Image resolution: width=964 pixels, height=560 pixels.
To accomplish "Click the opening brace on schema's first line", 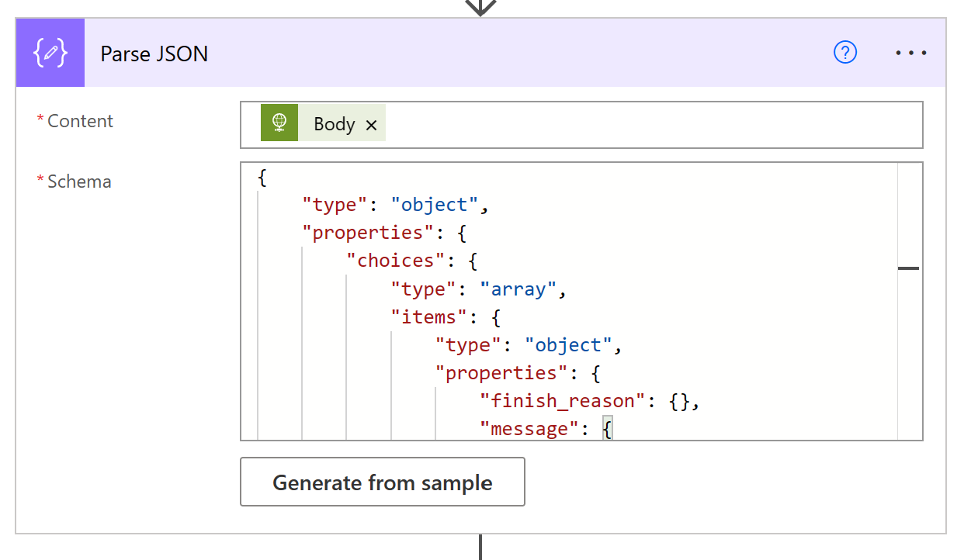I will click(262, 178).
